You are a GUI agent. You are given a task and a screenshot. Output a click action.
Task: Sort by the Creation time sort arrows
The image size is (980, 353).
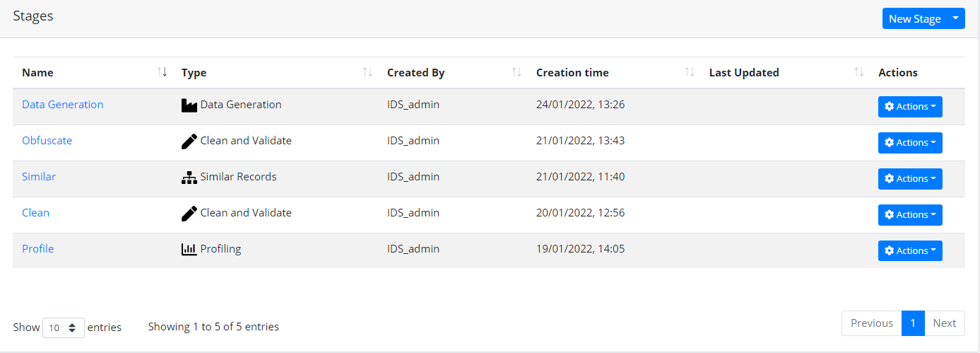click(x=690, y=72)
